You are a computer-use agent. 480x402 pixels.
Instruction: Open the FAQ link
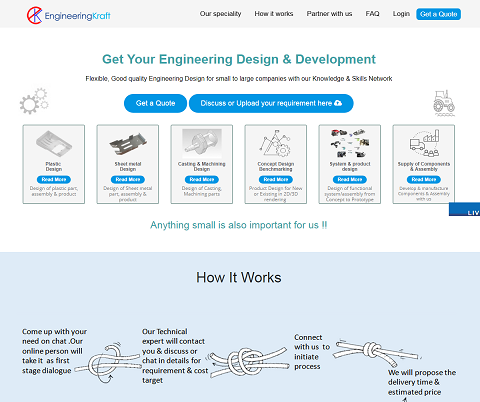click(x=372, y=14)
